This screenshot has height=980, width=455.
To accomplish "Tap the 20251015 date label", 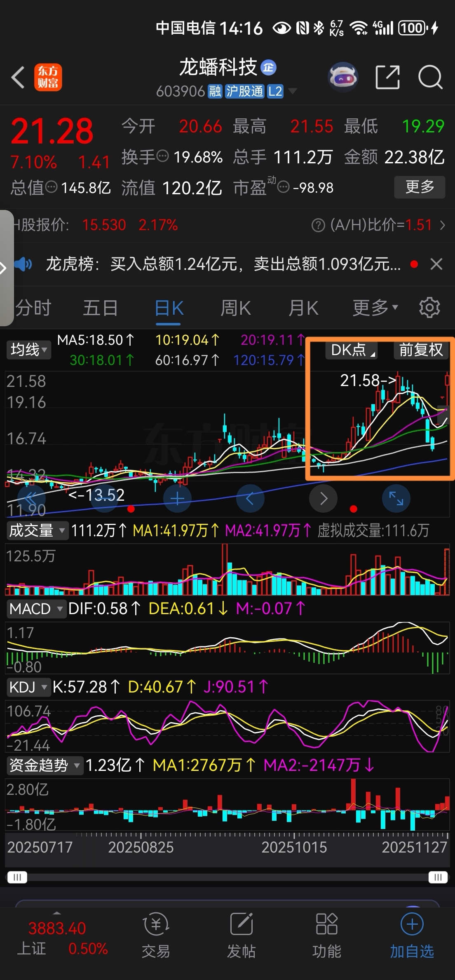I will tap(294, 847).
